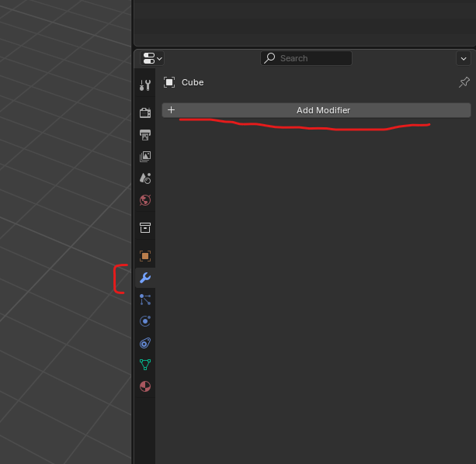This screenshot has width=476, height=464.
Task: Click the Add Modifier button
Action: [316, 110]
